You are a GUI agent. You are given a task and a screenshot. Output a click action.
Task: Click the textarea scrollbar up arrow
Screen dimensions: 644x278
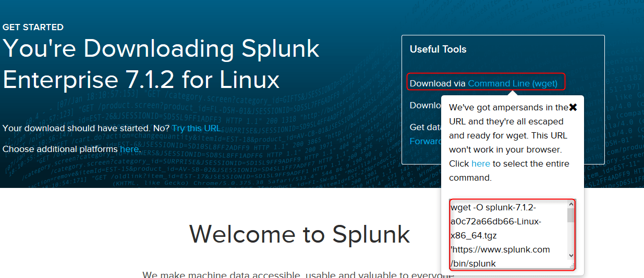[571, 205]
